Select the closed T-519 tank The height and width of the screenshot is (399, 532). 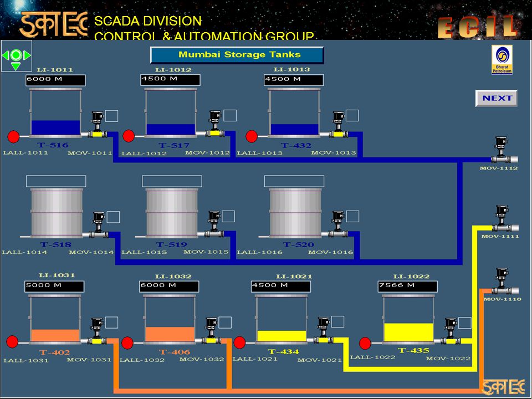tap(172, 213)
